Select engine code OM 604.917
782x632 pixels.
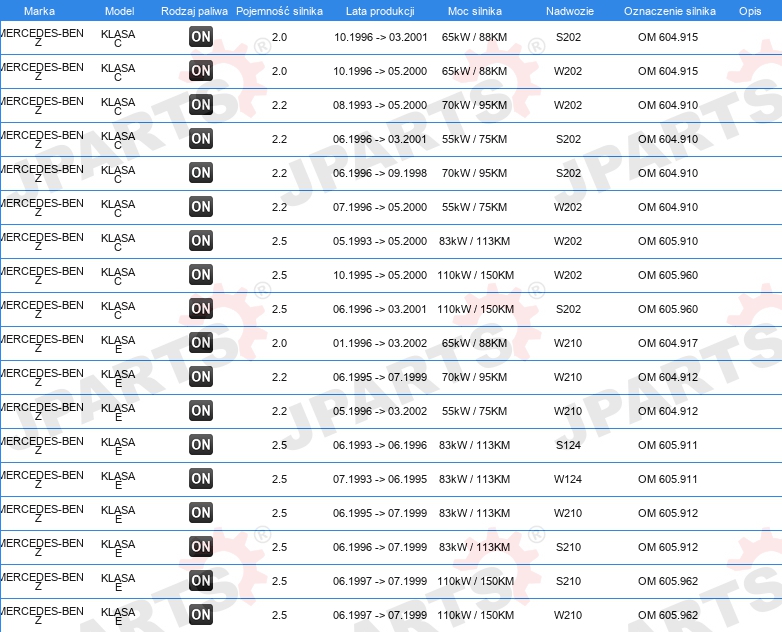coord(668,343)
